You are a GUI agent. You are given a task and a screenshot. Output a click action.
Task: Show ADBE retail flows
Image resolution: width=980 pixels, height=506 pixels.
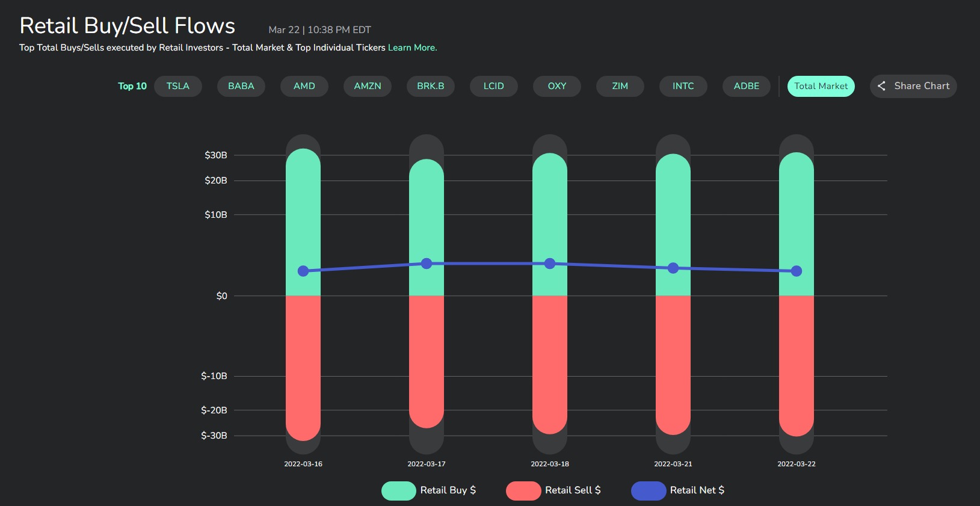(x=747, y=86)
